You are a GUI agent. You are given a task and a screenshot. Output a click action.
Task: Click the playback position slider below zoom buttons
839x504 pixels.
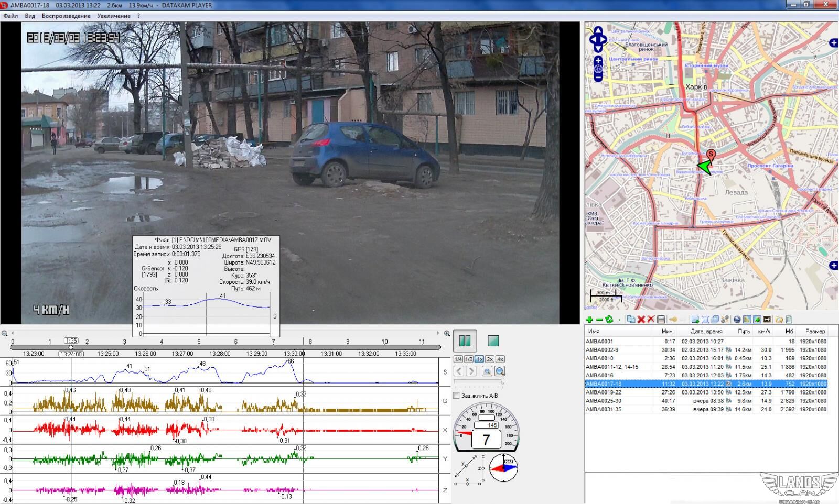(478, 382)
